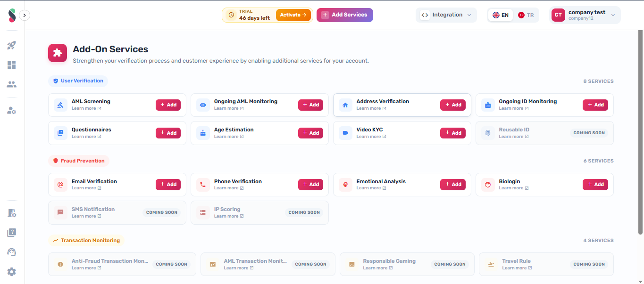Expand the sidebar with the arrow button
644x284 pixels.
point(25,15)
